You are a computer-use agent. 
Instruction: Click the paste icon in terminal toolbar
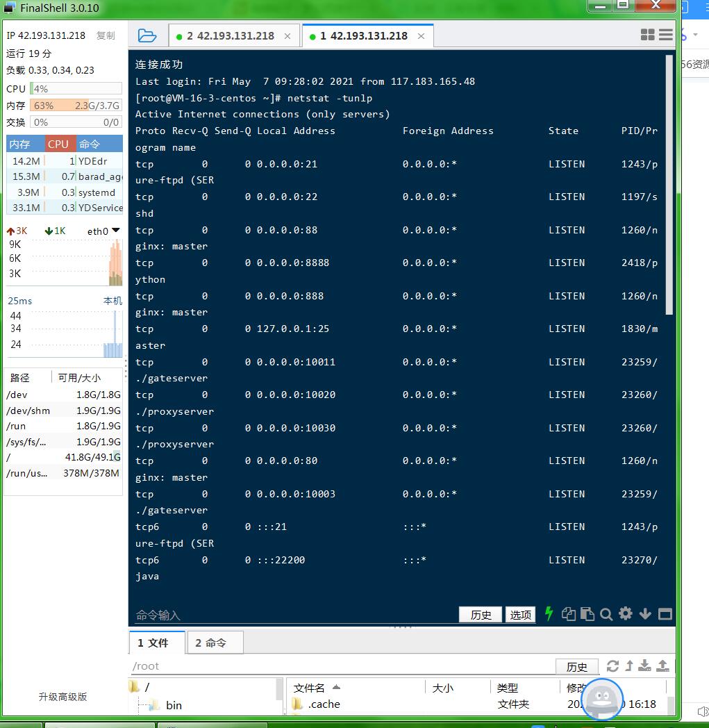(587, 614)
